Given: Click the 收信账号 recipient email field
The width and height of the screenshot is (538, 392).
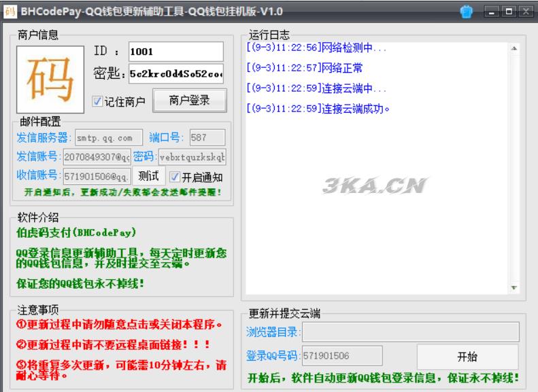Looking at the screenshot, I should [x=97, y=176].
